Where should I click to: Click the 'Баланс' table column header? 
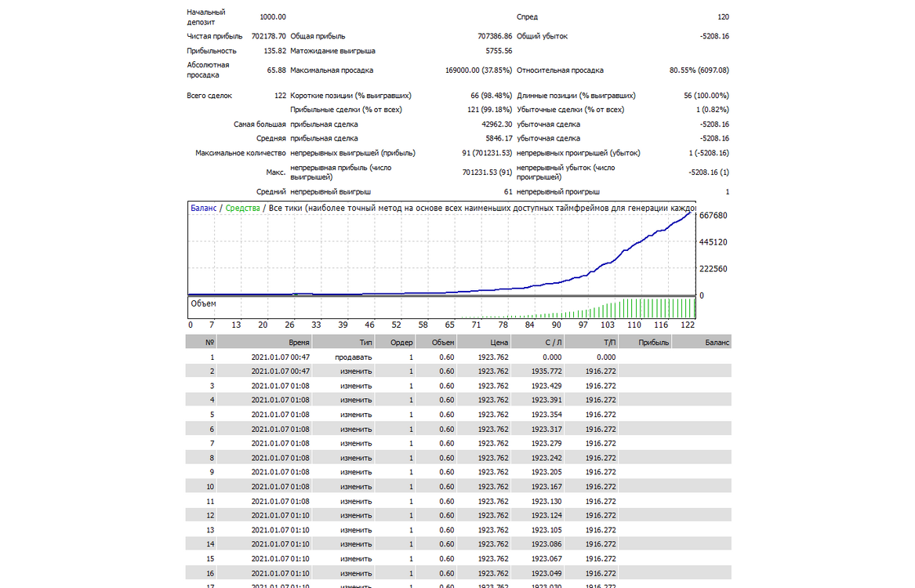pos(702,343)
